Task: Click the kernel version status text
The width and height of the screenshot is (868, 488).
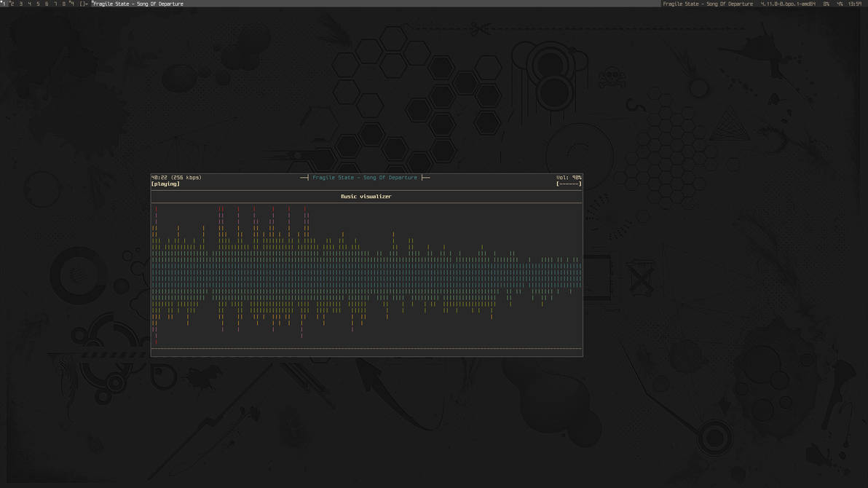Action: [x=787, y=4]
